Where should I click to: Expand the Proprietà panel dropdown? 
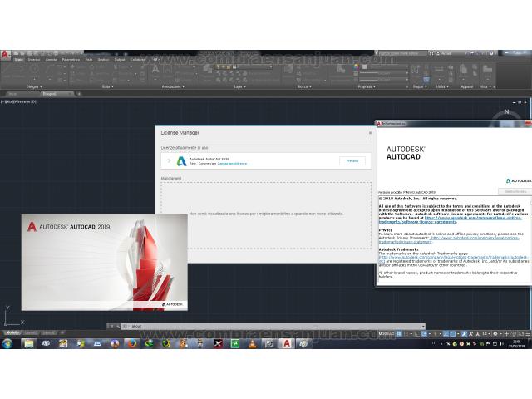tap(367, 86)
